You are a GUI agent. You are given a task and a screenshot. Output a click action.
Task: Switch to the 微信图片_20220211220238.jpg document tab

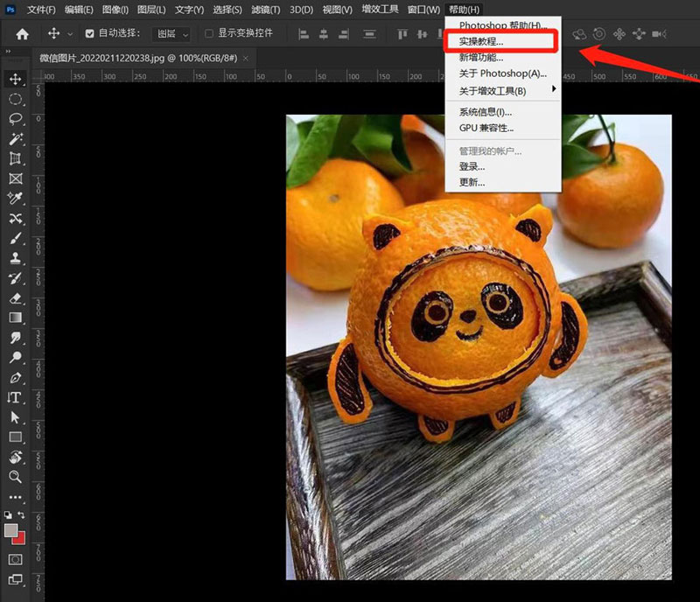tap(138, 58)
